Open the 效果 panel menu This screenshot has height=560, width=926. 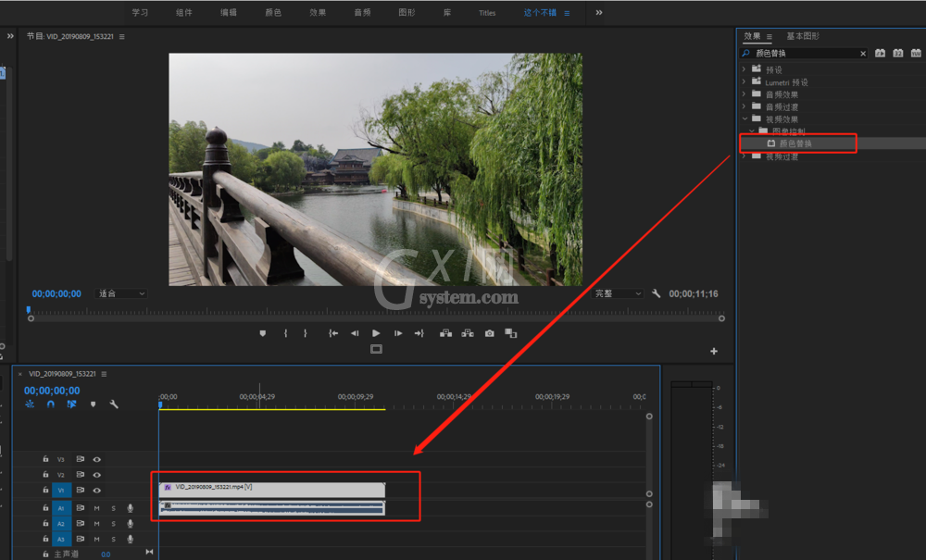pyautogui.click(x=769, y=37)
